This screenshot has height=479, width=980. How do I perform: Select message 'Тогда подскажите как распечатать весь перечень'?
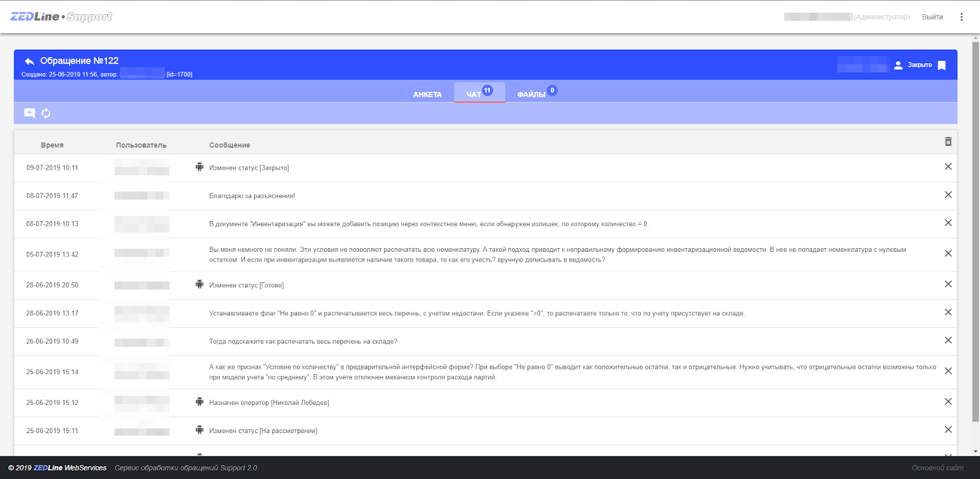click(x=303, y=342)
